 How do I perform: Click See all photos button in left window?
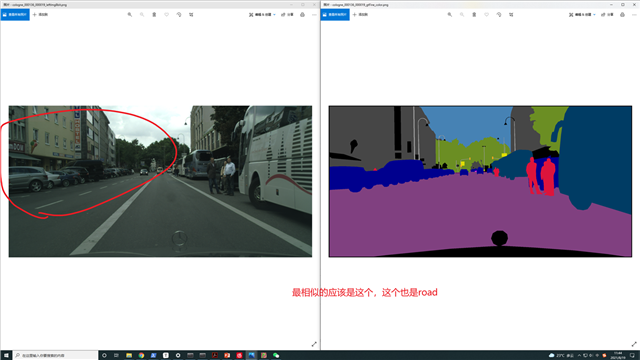click(15, 15)
